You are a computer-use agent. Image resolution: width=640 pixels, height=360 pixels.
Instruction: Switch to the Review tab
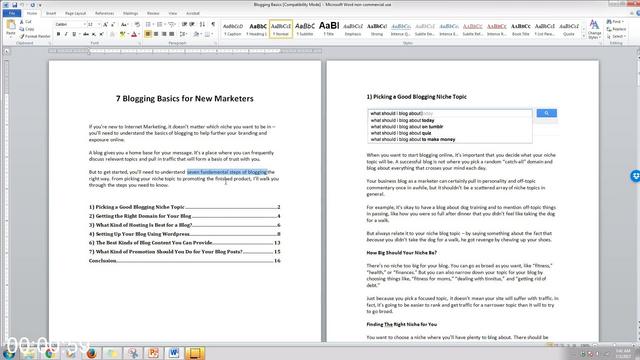tap(153, 13)
